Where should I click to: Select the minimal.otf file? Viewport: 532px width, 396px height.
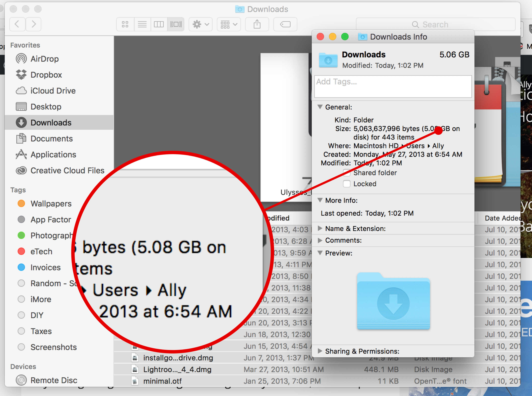point(162,381)
